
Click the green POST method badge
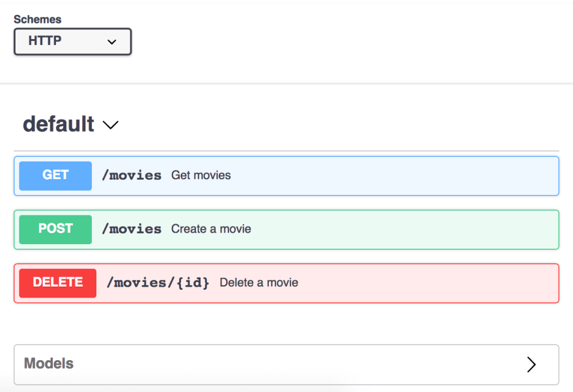[55, 229]
